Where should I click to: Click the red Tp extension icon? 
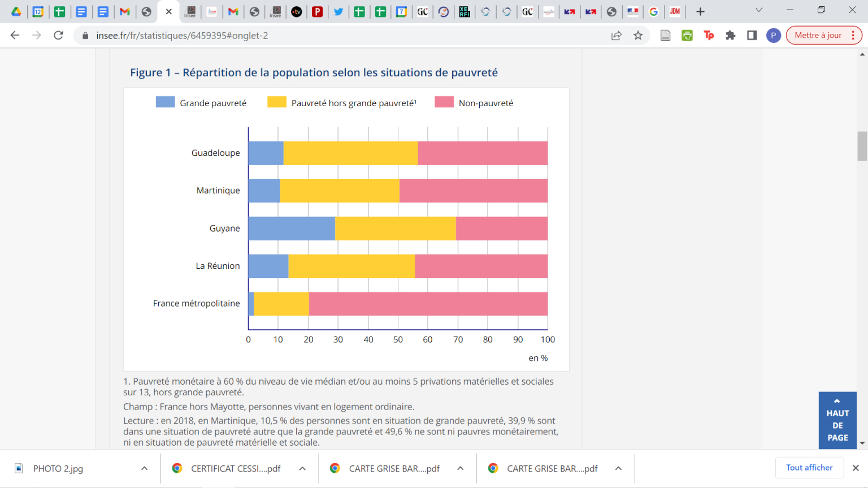(x=709, y=36)
